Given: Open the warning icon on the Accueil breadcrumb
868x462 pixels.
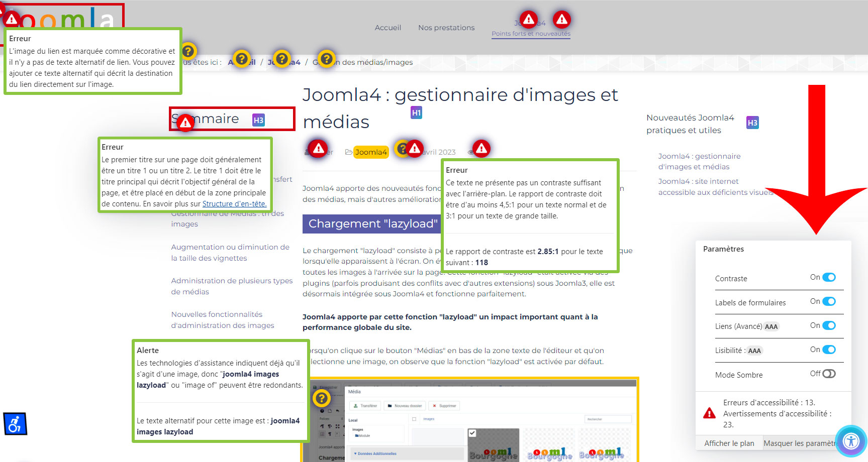Looking at the screenshot, I should (241, 59).
